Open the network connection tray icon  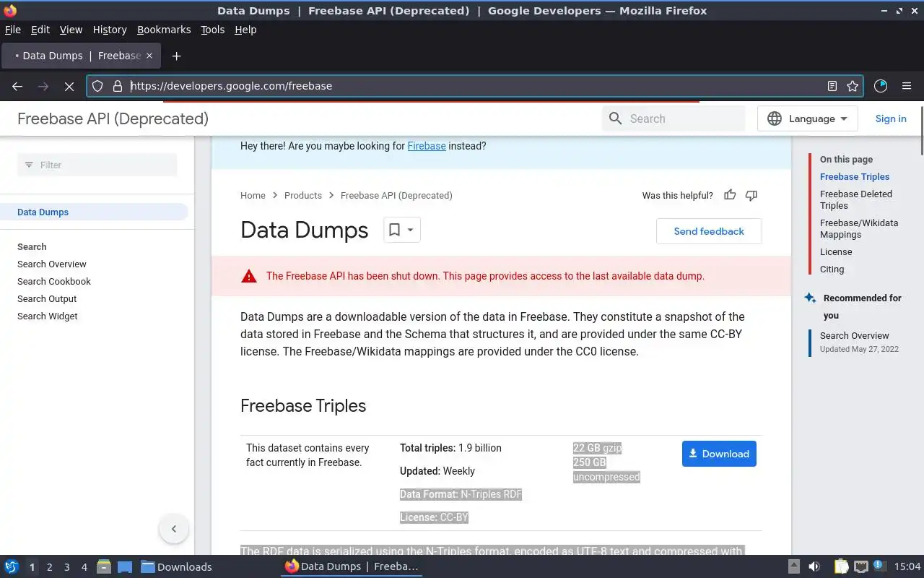[x=860, y=566]
